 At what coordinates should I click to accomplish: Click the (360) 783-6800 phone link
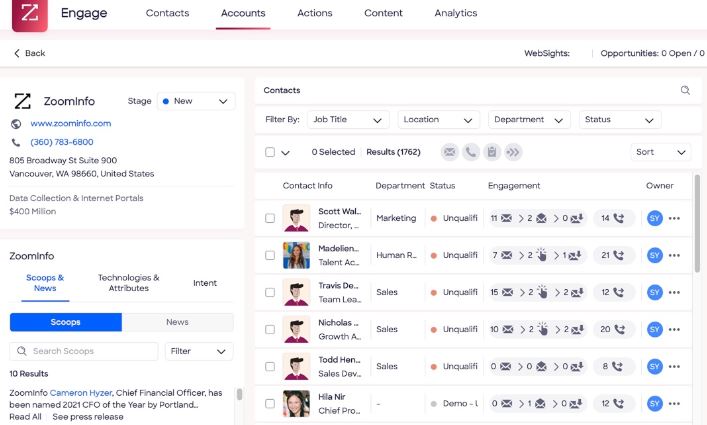pyautogui.click(x=62, y=142)
